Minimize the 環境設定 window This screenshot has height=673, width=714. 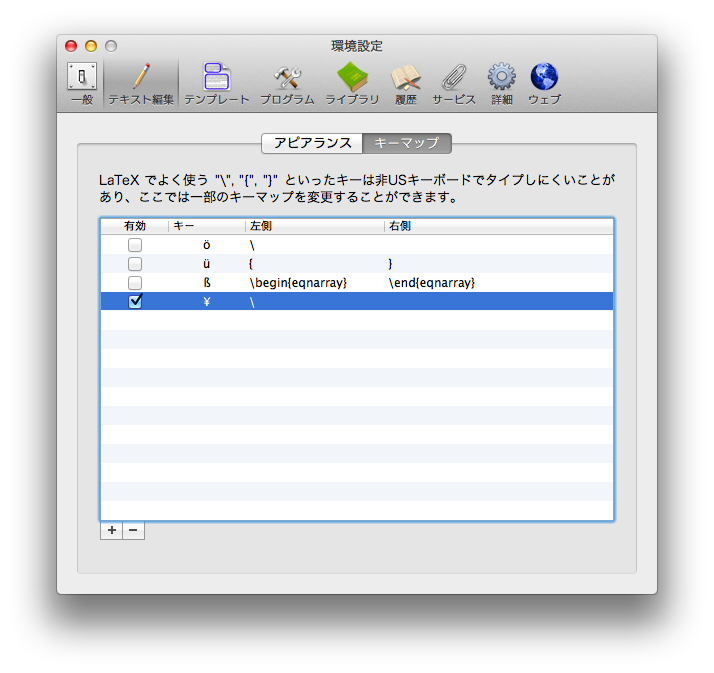pos(91,46)
